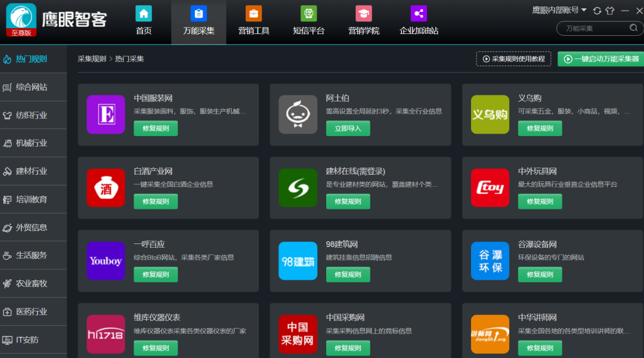
Task: Open the 短信平台 icon
Action: 308,14
